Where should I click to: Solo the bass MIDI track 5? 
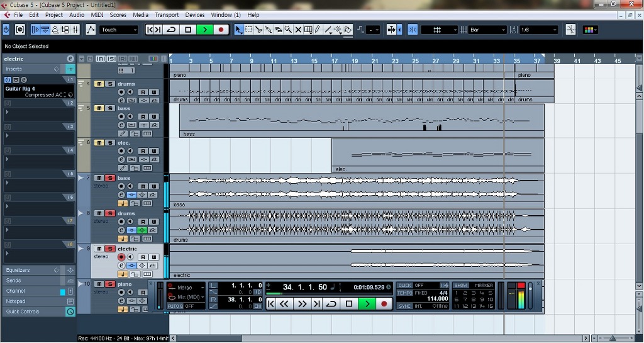coord(109,108)
